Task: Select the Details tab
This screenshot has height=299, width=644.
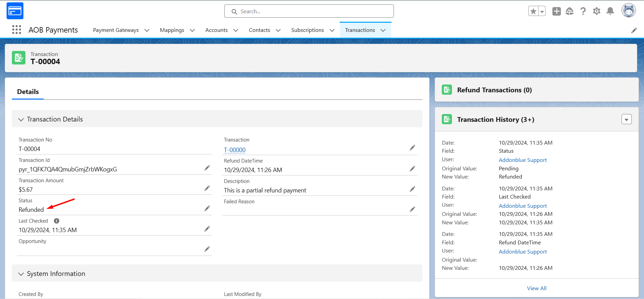Action: (x=28, y=92)
